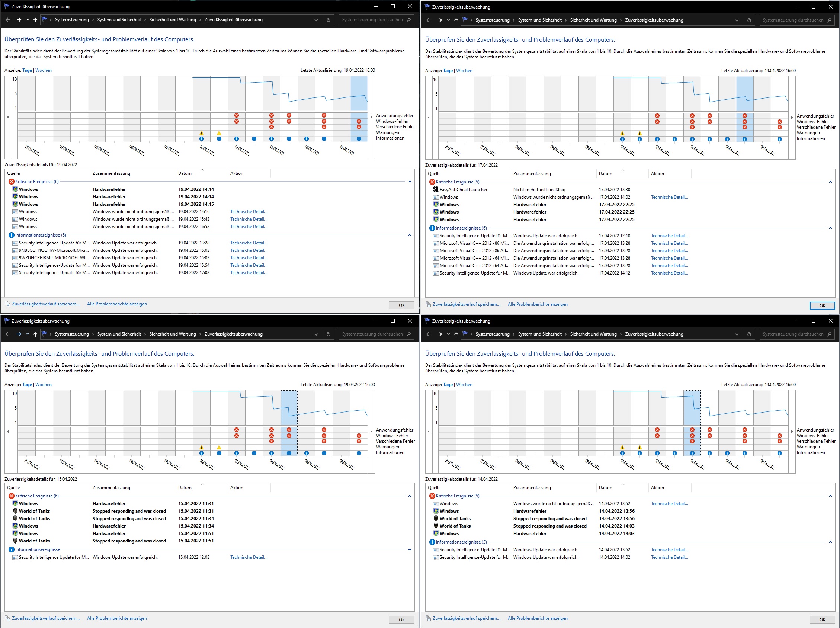Click the highlighted day's info icon in 17.04.2022 window
The image size is (840, 628).
coord(745,140)
